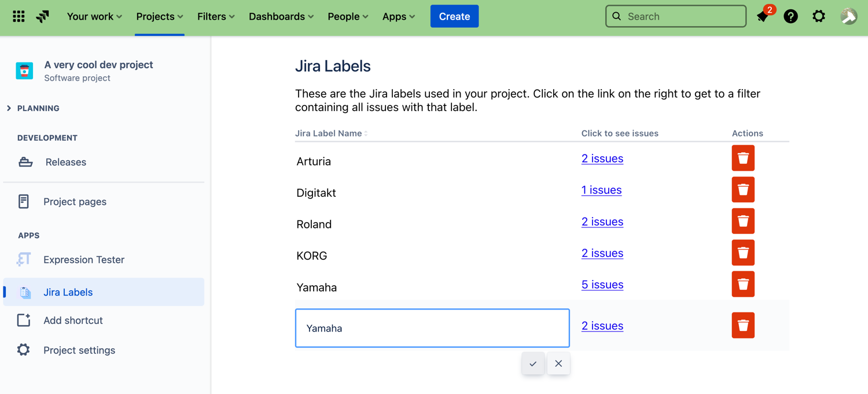The image size is (868, 394).
Task: Delete the Yamaha label with 5 issues
Action: point(743,284)
